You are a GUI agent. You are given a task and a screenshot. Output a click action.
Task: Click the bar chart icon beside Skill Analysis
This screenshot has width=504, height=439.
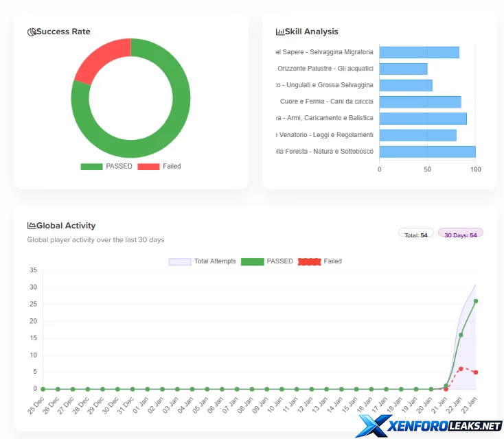click(280, 32)
